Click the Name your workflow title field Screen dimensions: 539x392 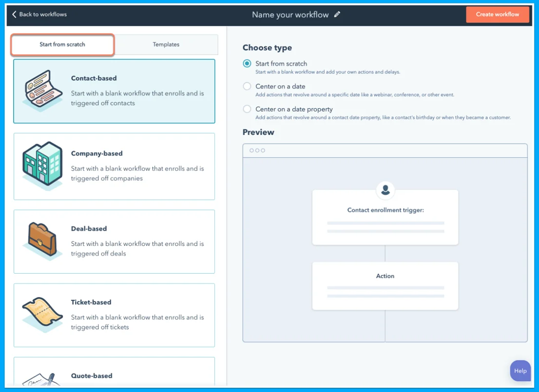[290, 15]
